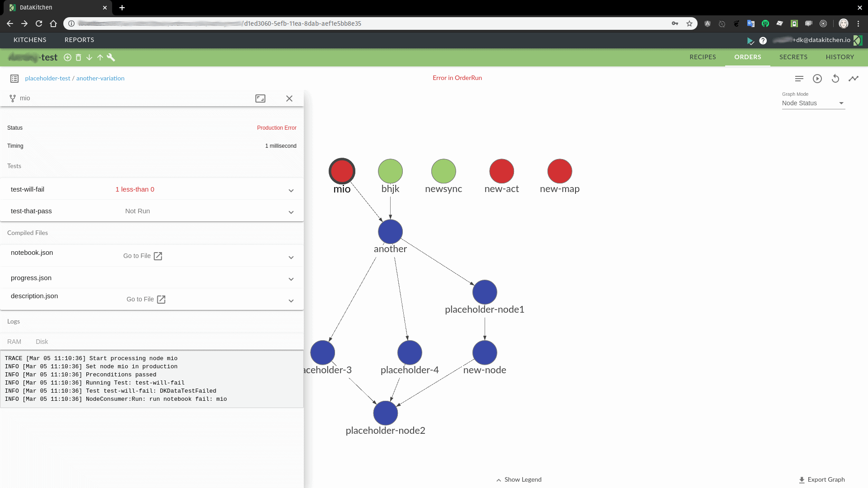Click the another-variation breadcrumb link
Image resolution: width=868 pixels, height=488 pixels.
100,78
